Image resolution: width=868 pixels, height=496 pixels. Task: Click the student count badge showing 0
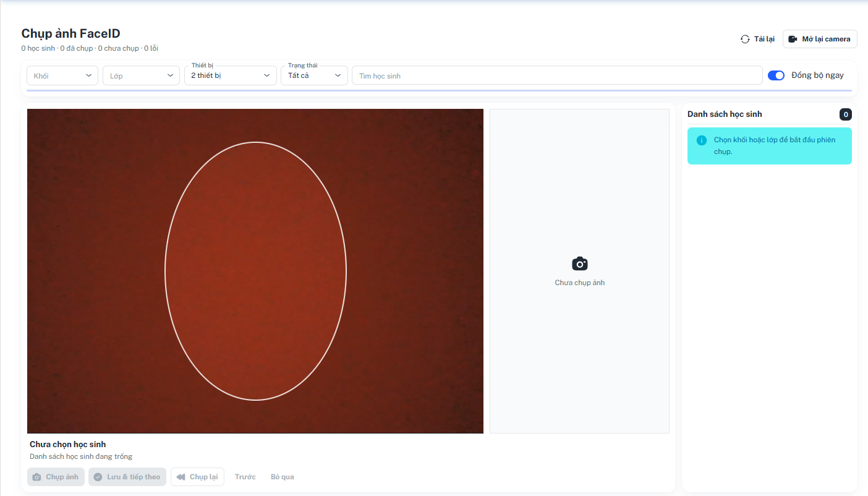(x=846, y=114)
